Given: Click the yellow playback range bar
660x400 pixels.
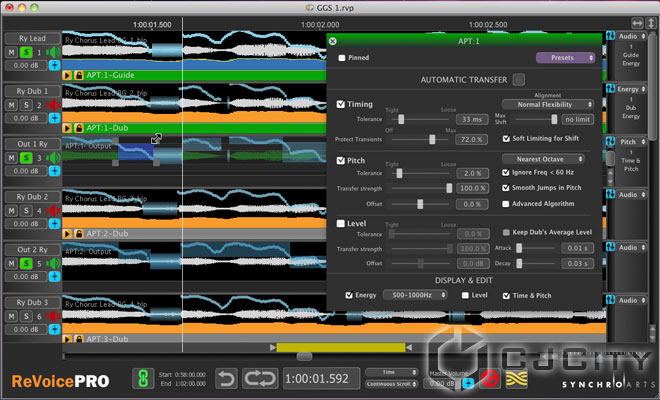Looking at the screenshot, I should coord(341,347).
